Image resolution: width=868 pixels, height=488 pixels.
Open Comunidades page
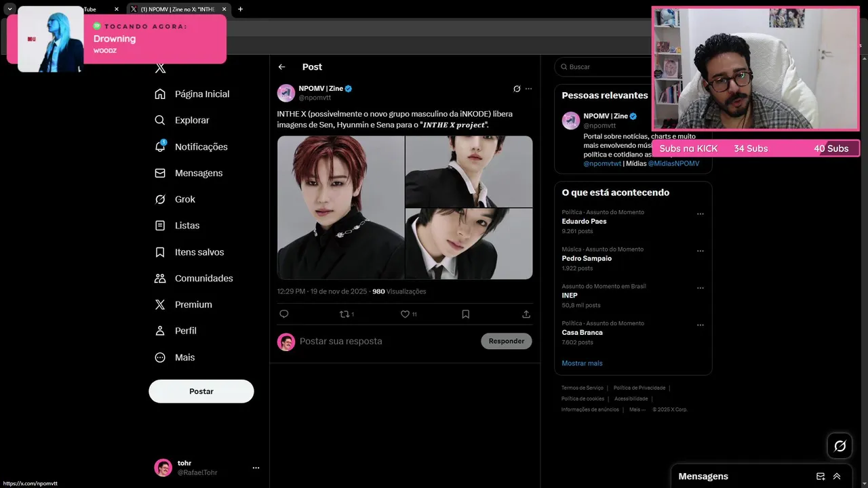(195, 279)
